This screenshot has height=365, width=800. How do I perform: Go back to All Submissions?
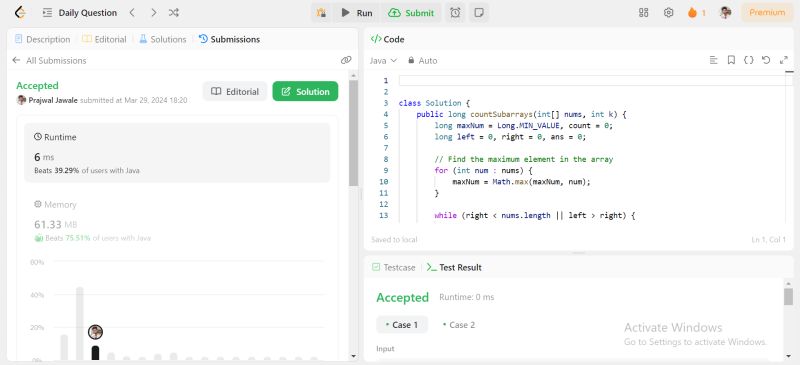coord(49,60)
